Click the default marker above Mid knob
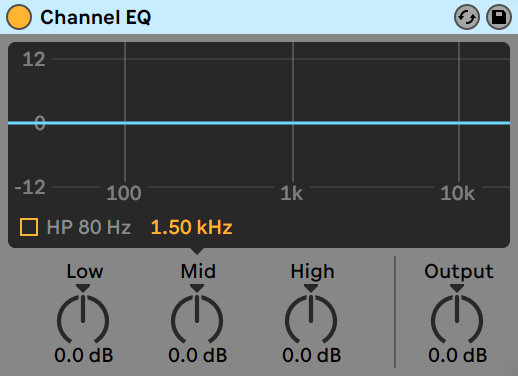The image size is (518, 376). (x=197, y=288)
